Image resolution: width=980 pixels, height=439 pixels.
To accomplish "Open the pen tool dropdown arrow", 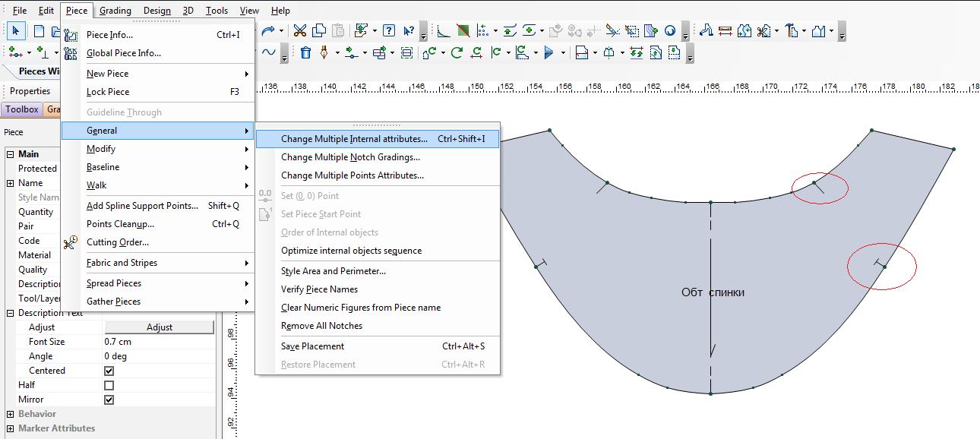I will tap(337, 52).
